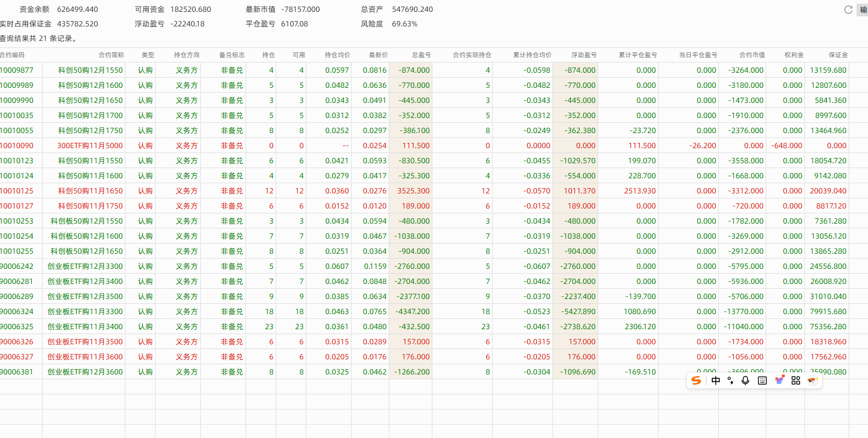Open the skin shirt icon
868x438 pixels.
coord(779,380)
